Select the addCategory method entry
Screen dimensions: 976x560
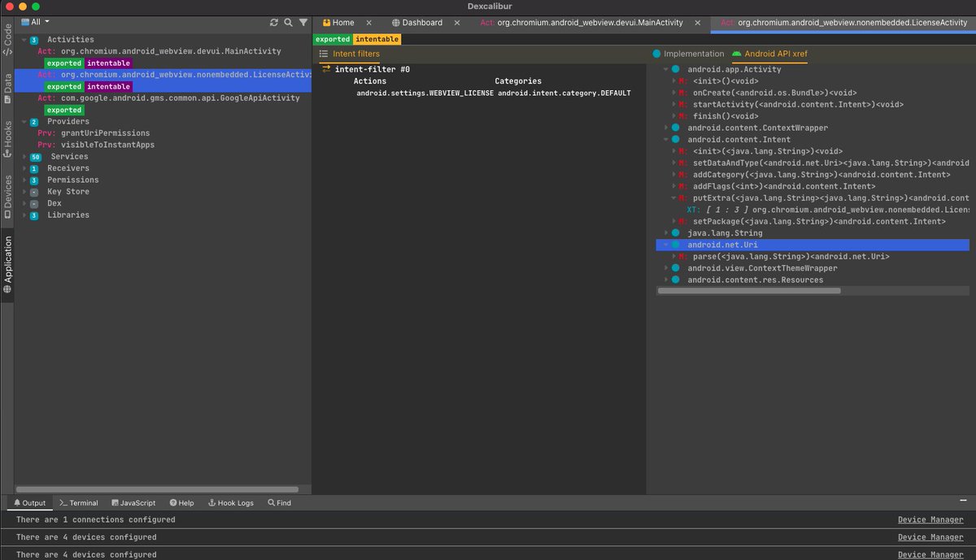[x=814, y=175]
